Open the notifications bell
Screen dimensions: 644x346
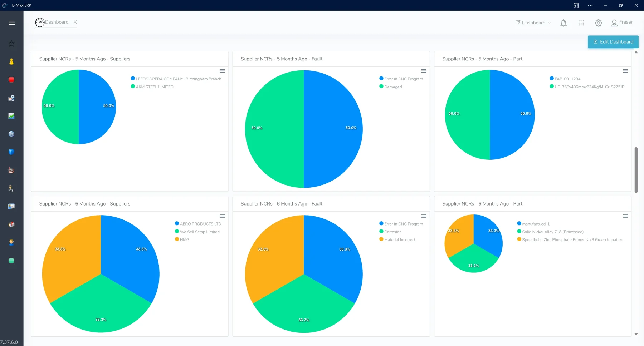563,23
